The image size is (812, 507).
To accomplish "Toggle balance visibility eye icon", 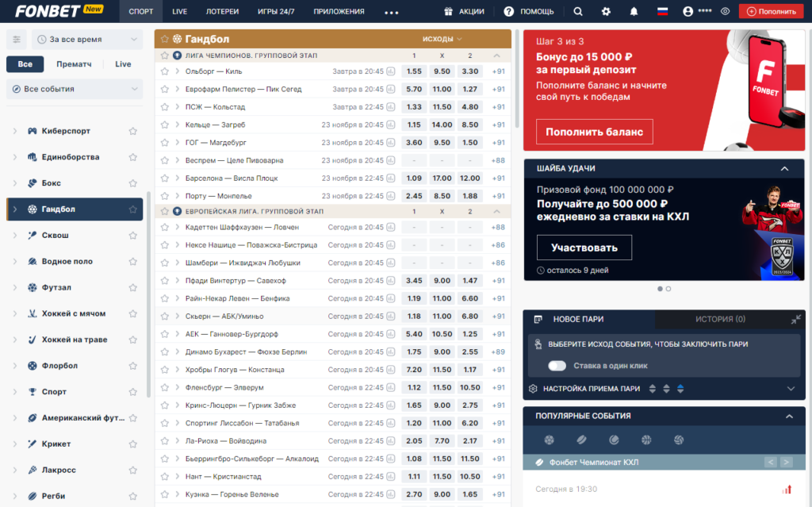I will (725, 11).
